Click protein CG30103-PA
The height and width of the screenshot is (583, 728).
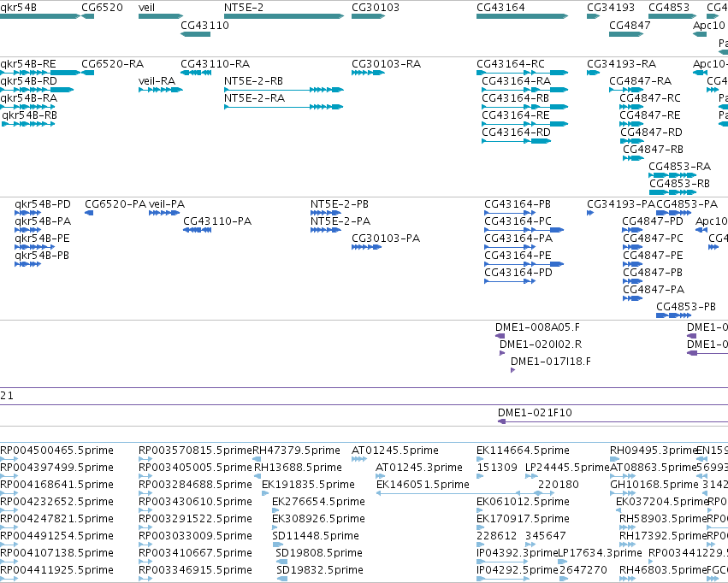point(366,247)
